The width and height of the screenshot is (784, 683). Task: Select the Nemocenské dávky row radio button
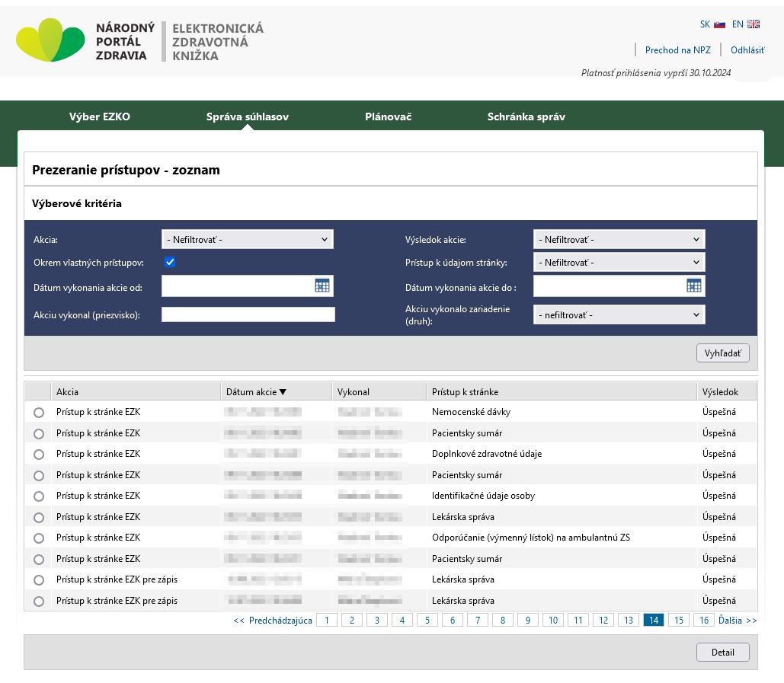39,413
